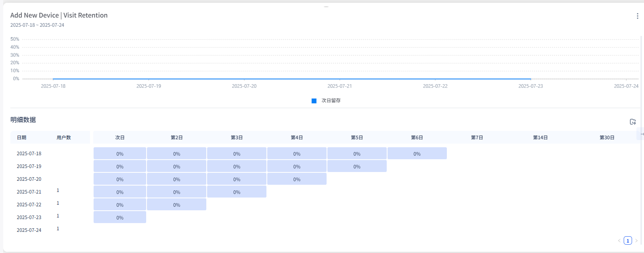Click the 2025-07-20 第4日 retention cell
This screenshot has width=644, height=253.
click(297, 179)
